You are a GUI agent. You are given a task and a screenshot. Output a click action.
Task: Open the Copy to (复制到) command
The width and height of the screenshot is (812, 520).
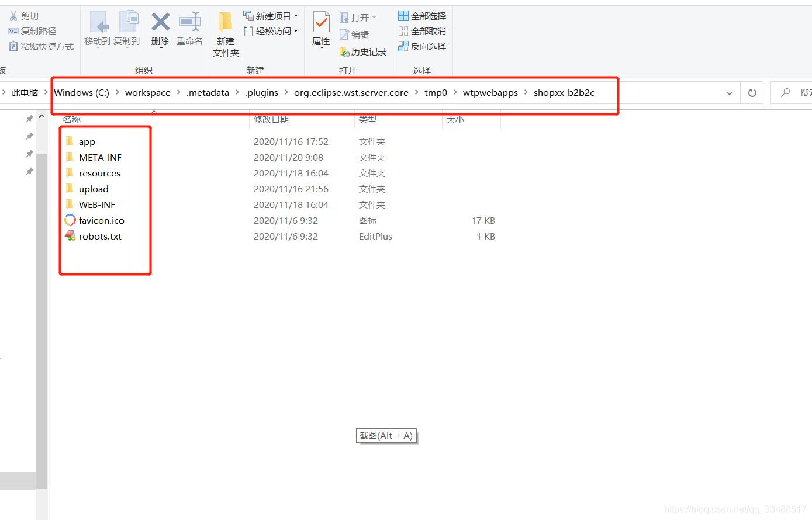(127, 29)
